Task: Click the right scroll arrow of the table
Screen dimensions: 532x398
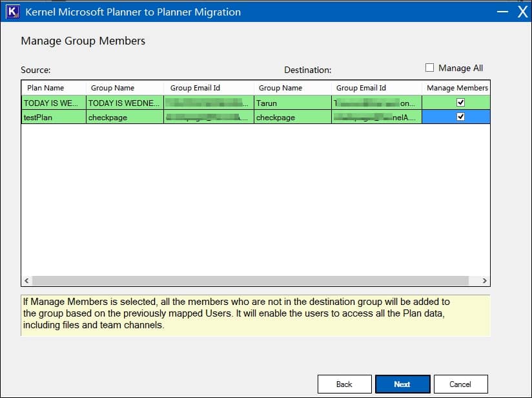Action: click(484, 280)
